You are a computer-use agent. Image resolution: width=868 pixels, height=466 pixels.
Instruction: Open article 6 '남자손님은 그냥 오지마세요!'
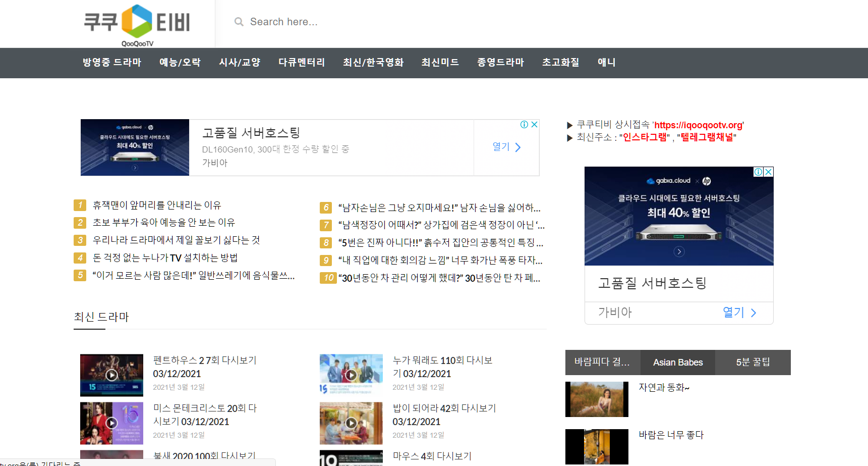click(439, 208)
